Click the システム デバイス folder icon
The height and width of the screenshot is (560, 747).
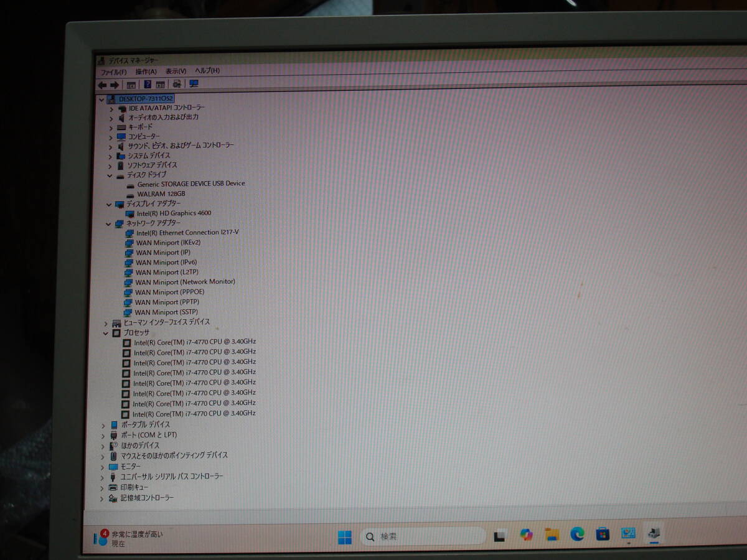121,156
